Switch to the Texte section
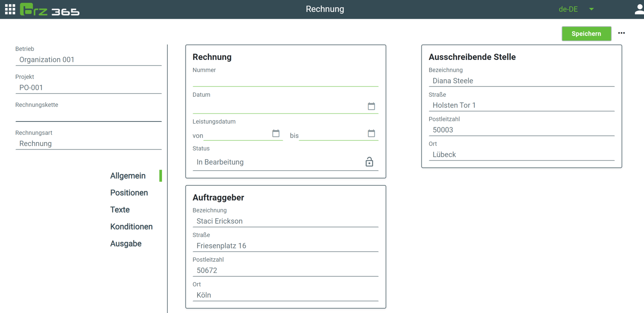 tap(120, 210)
